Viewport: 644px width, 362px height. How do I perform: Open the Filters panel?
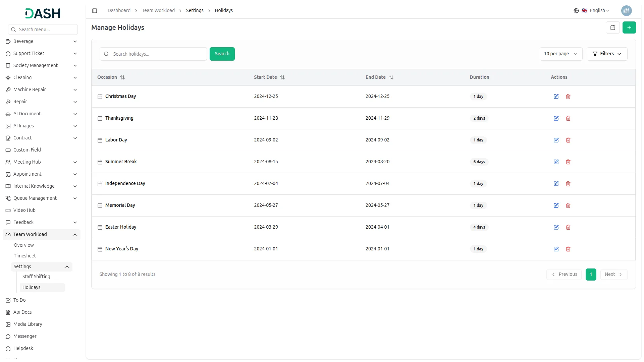pos(607,54)
